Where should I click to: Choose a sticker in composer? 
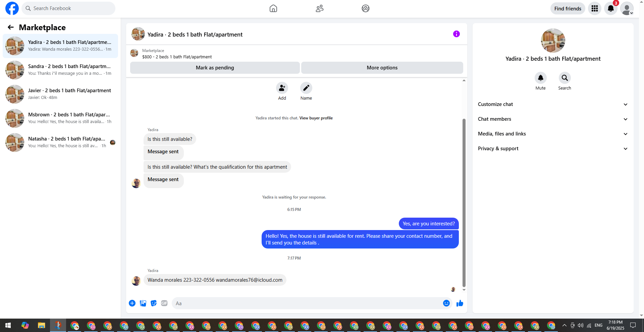click(x=154, y=303)
